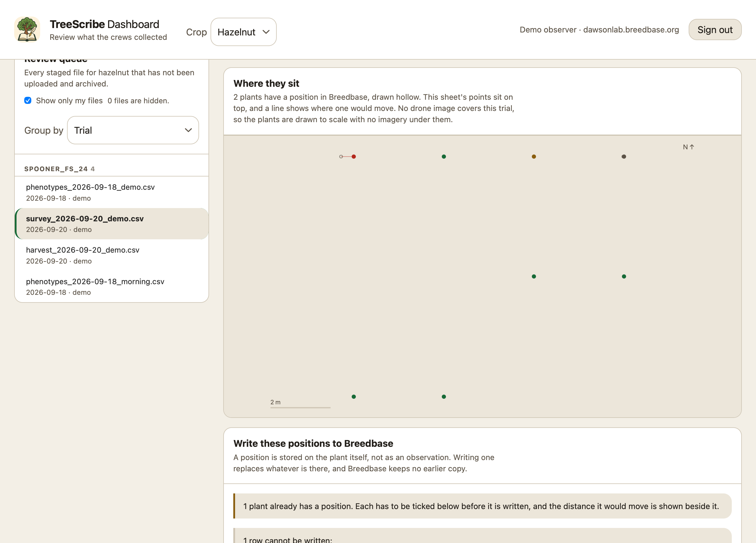Open phenotypes_2026-09-18_morning.csv file
Viewport: 756px width, 543px height.
(112, 287)
